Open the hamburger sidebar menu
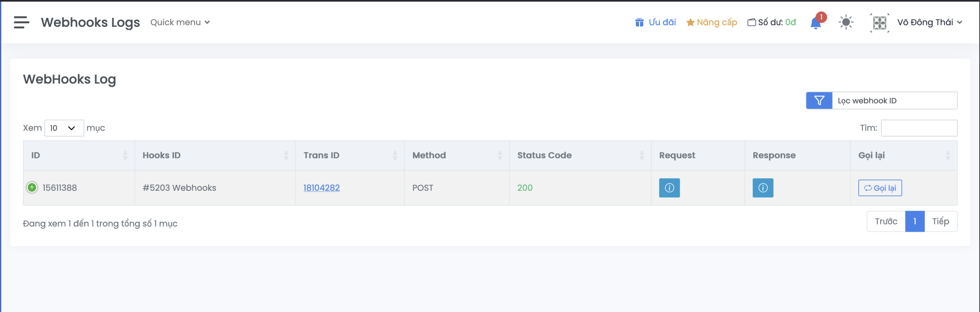Screen dimensions: 980x312 pos(21,22)
